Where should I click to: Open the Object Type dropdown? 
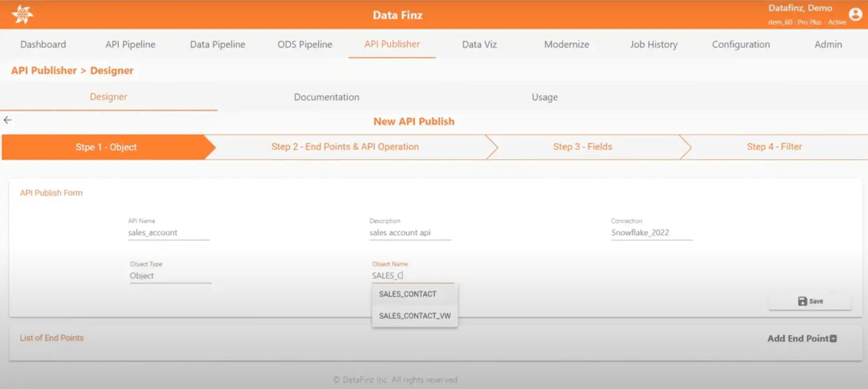click(x=170, y=276)
